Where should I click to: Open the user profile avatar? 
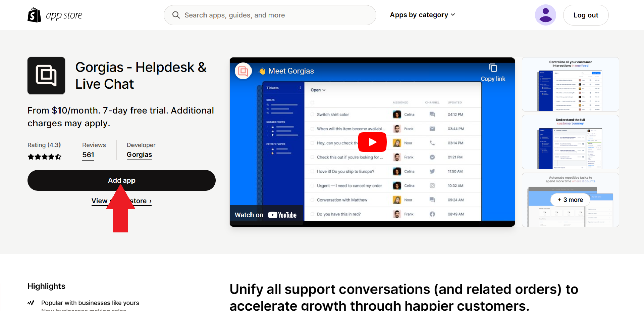click(545, 15)
